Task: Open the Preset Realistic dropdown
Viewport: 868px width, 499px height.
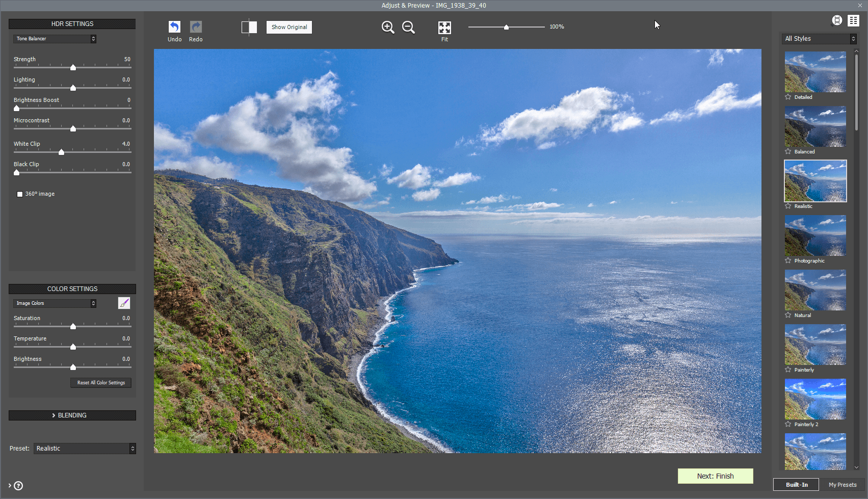Action: 85,449
